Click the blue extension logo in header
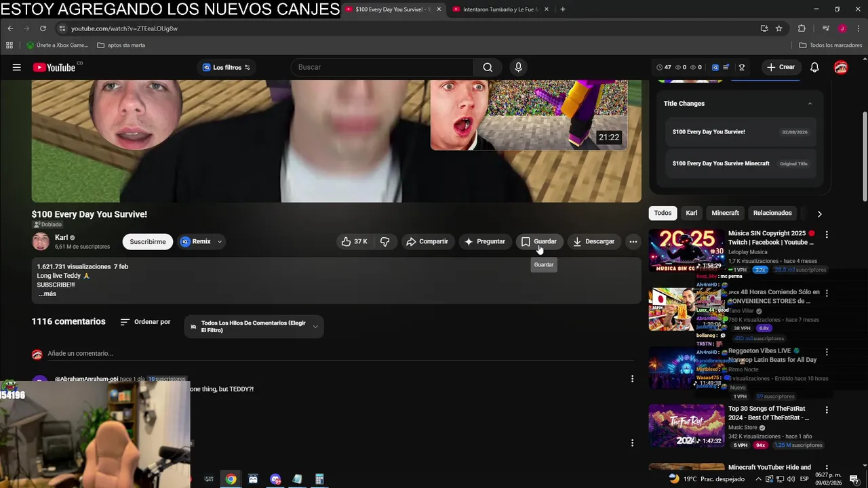This screenshot has width=868, height=488. pyautogui.click(x=715, y=67)
